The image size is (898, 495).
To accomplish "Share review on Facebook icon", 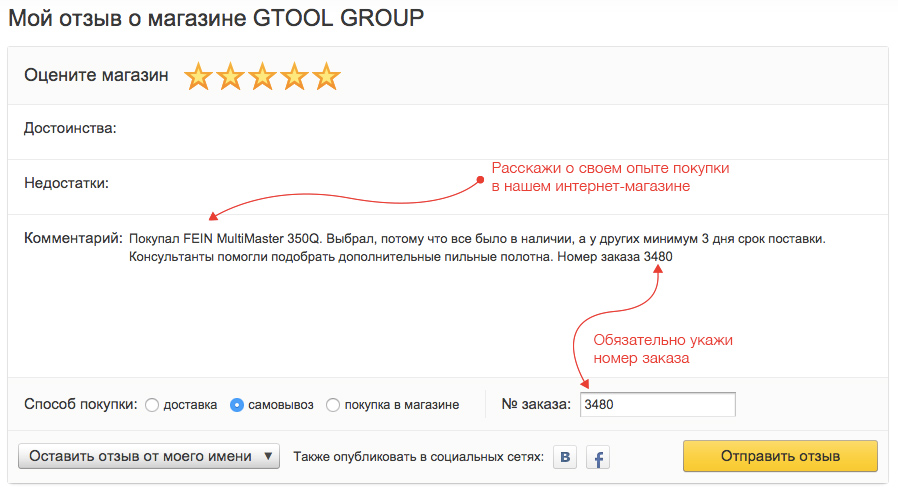I will (598, 457).
